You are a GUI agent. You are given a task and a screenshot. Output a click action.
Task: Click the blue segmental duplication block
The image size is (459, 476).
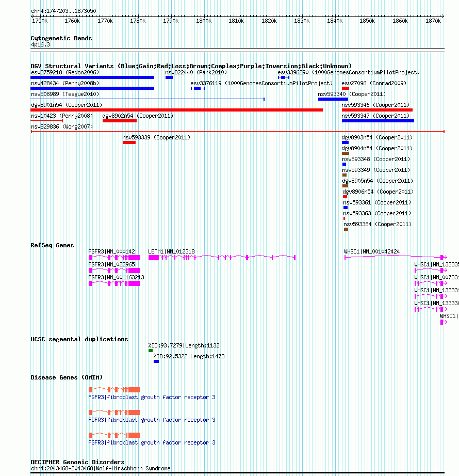click(156, 361)
